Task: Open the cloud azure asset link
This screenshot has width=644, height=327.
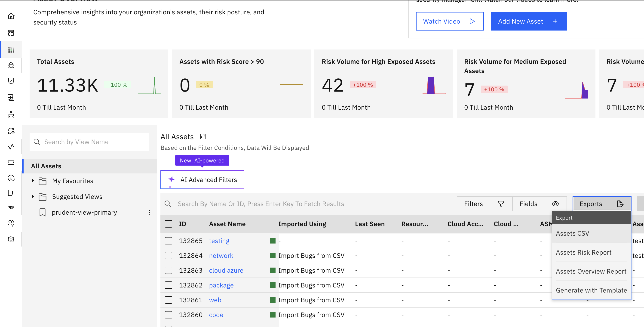Action: point(226,270)
